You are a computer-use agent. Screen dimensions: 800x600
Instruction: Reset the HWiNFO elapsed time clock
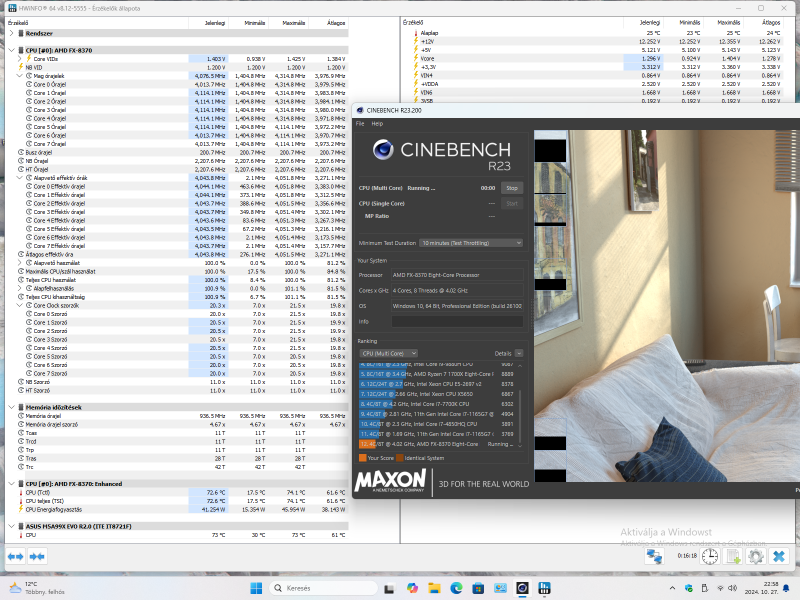point(710,556)
